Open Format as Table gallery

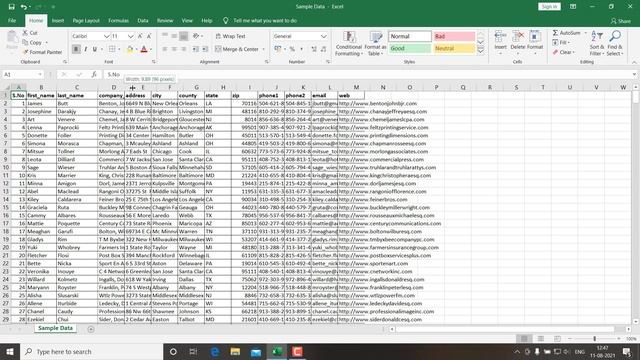coord(375,43)
